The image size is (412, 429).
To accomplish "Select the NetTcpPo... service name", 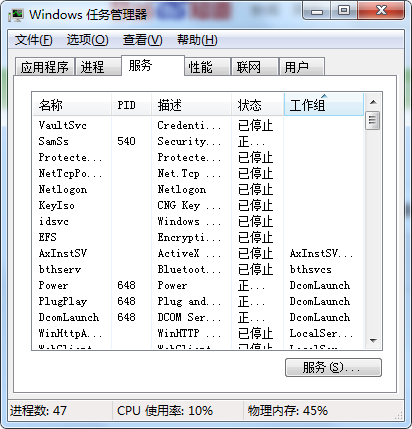I will [70, 173].
